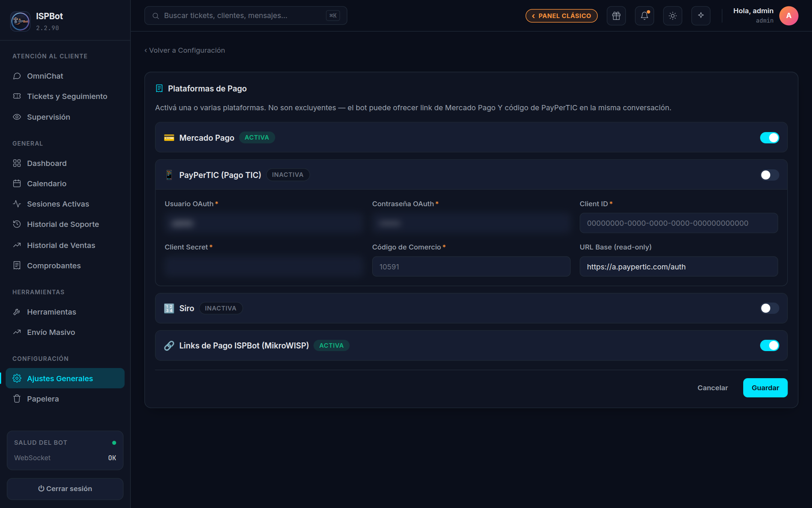Click Cancelar
The image size is (812, 508).
712,388
